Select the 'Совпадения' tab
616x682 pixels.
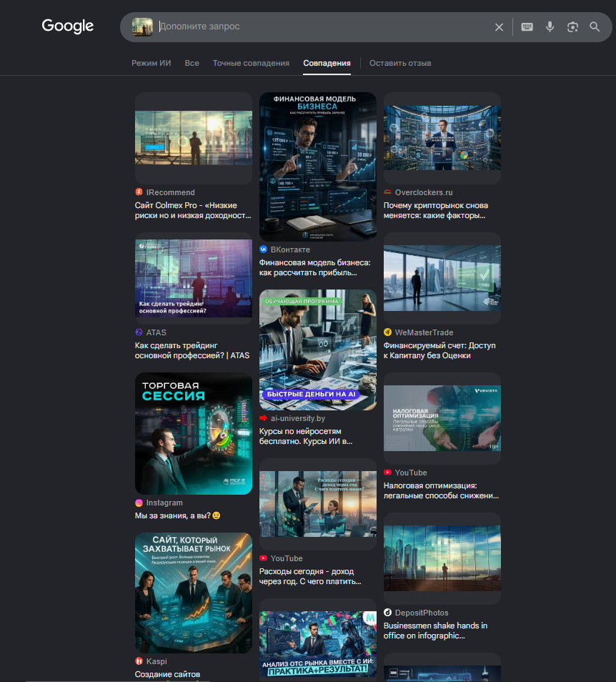(327, 63)
